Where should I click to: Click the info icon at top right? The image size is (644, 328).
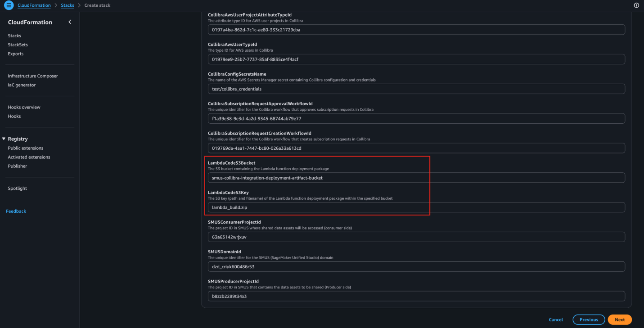(x=636, y=5)
